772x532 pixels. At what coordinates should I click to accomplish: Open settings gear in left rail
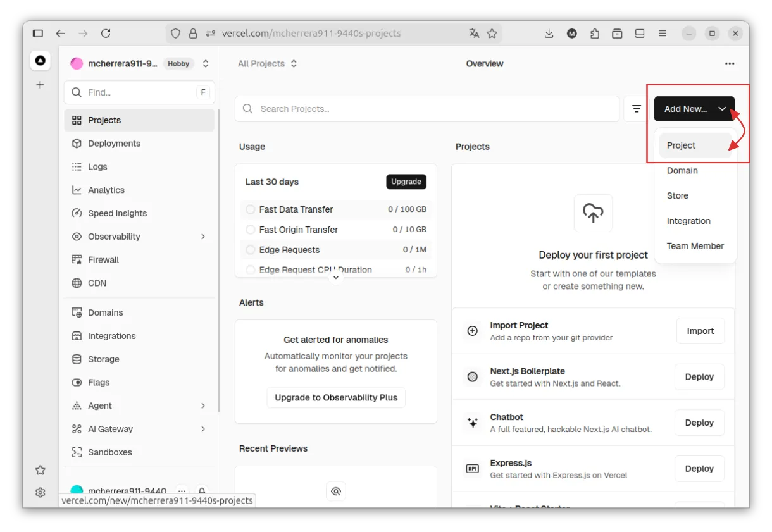[40, 492]
